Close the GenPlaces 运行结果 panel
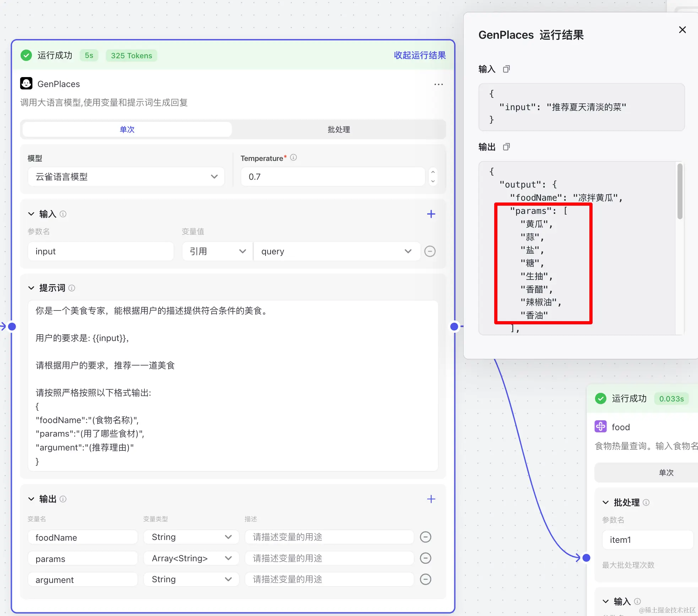This screenshot has height=616, width=698. pos(682,30)
